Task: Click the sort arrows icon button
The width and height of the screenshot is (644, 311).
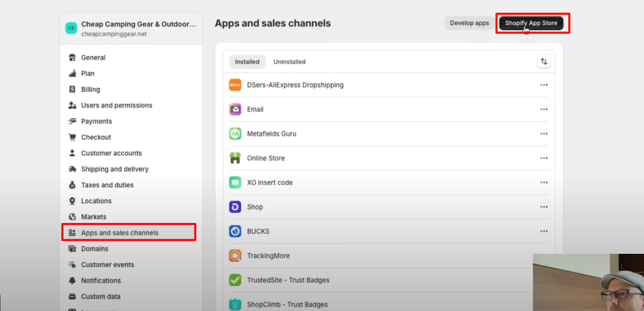Action: click(x=544, y=62)
